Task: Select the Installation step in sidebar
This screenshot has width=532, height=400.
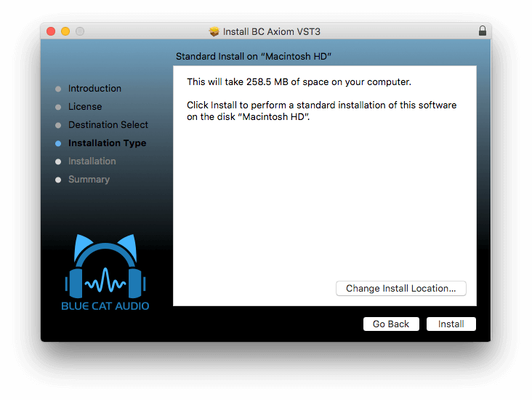Action: [92, 161]
